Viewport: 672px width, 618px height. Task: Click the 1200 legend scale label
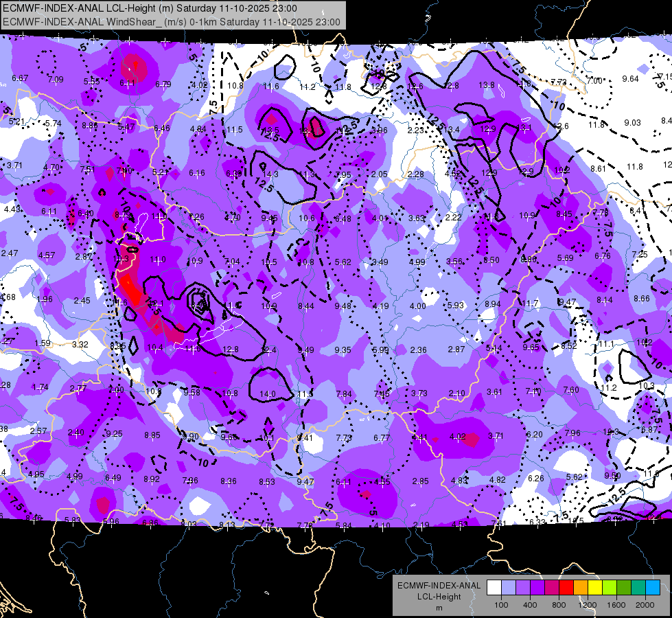pos(587,605)
